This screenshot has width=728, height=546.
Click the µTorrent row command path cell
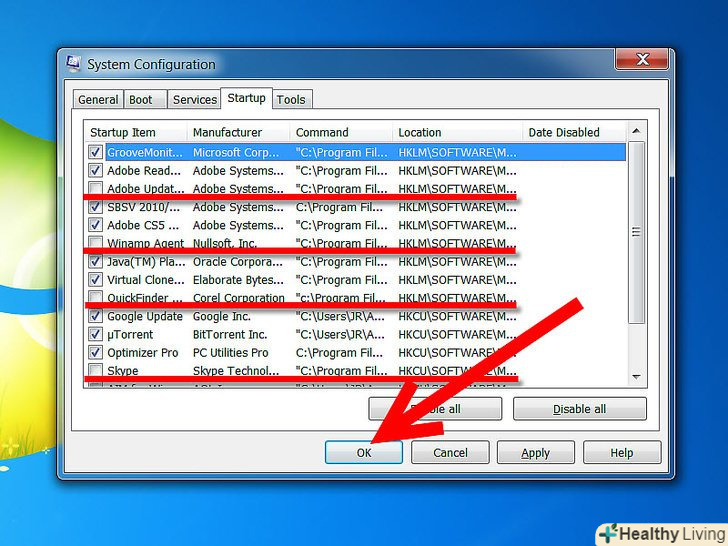(340, 334)
